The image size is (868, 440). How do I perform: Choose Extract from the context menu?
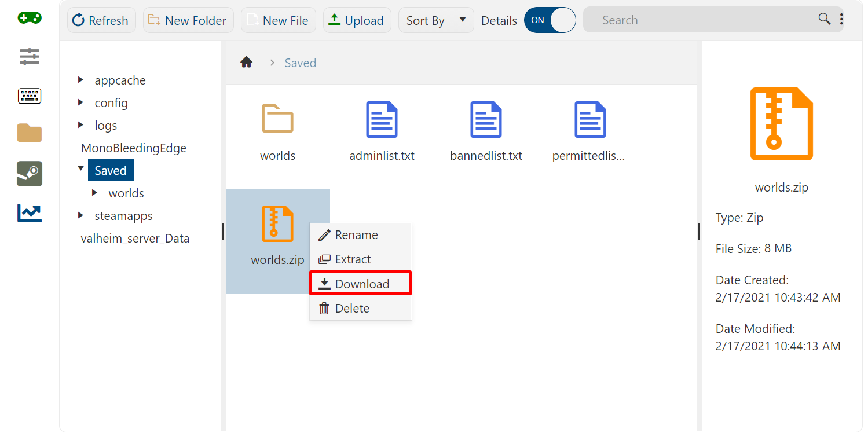[352, 259]
